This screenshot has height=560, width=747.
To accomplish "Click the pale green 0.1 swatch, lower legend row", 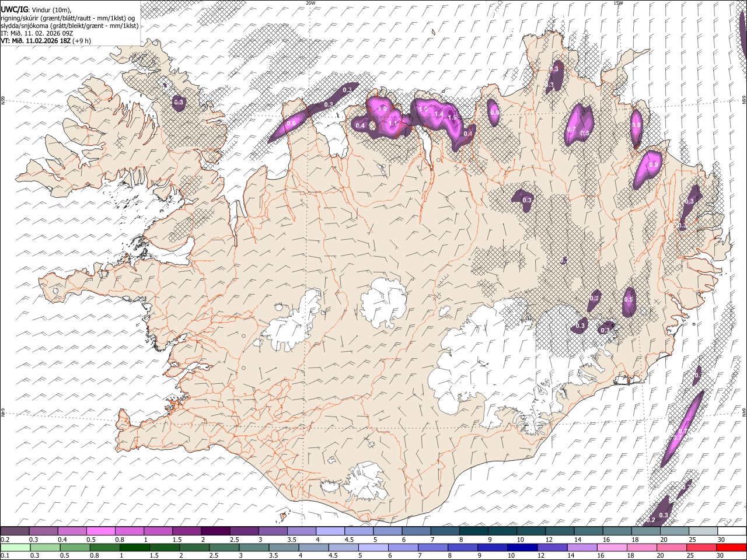I will click(x=15, y=547).
